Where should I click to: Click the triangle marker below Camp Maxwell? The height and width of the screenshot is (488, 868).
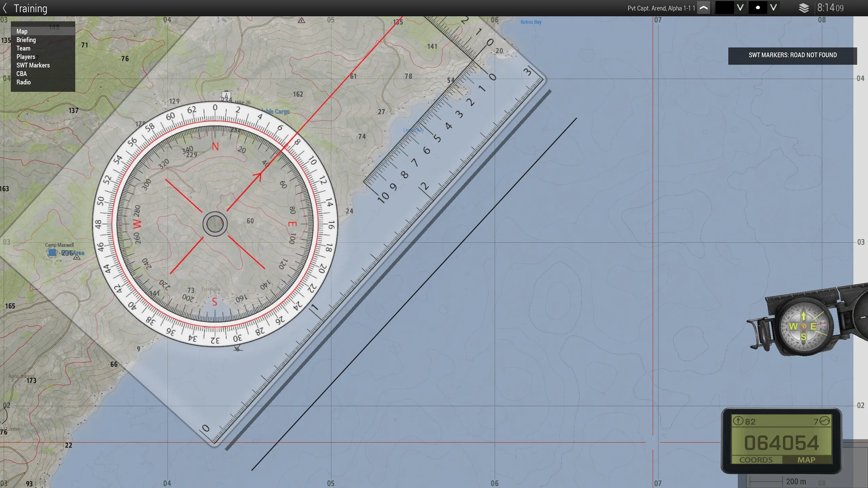pos(77,257)
